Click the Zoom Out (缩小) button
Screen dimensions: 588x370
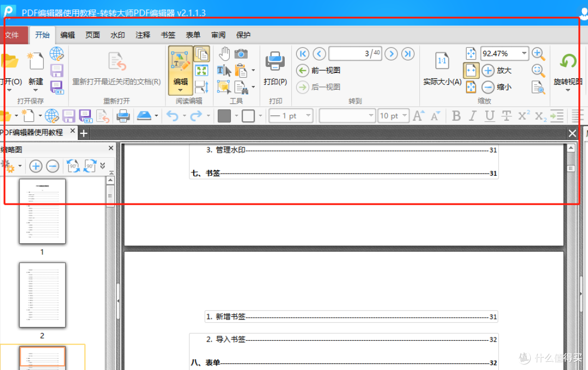pos(497,88)
